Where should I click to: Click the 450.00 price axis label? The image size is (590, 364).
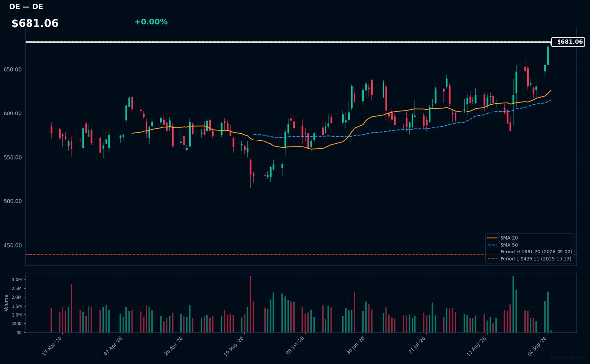13,246
